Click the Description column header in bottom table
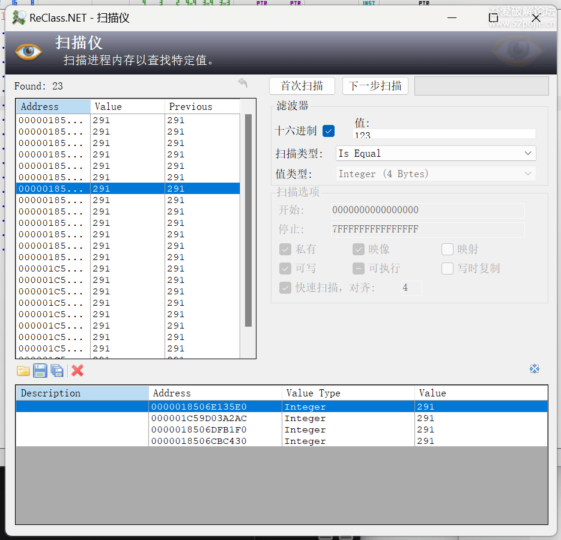The height and width of the screenshot is (540, 561). tap(82, 393)
